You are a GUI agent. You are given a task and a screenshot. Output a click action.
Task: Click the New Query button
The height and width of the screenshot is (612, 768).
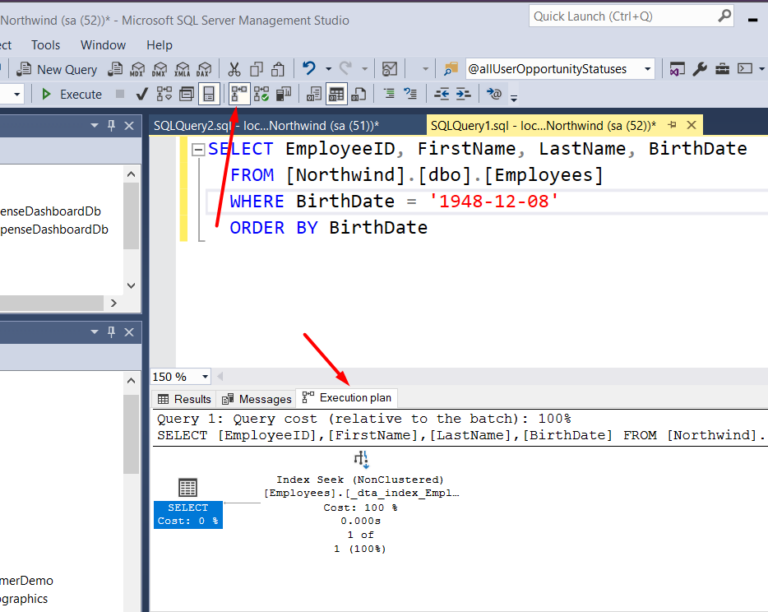[58, 69]
